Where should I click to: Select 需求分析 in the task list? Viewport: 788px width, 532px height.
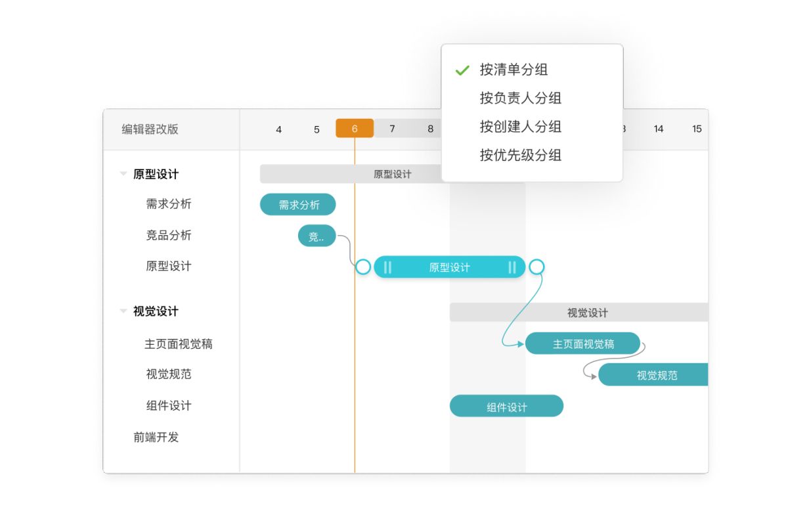pos(169,204)
